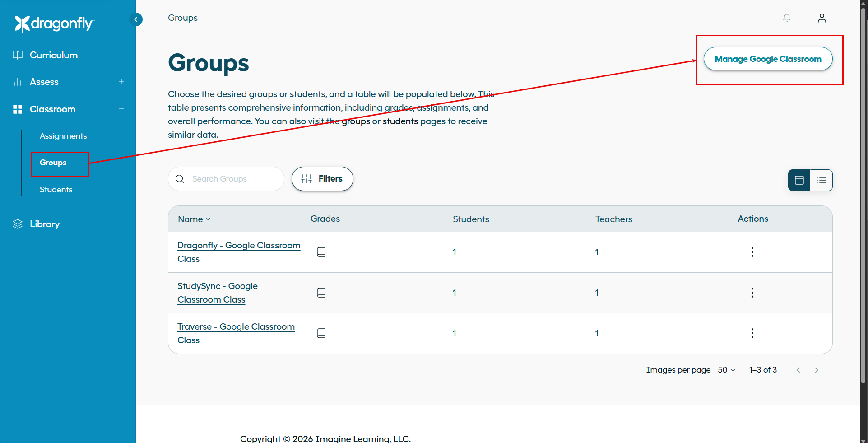
Task: Open Dragonfly - Google Classroom Class
Action: (x=239, y=252)
